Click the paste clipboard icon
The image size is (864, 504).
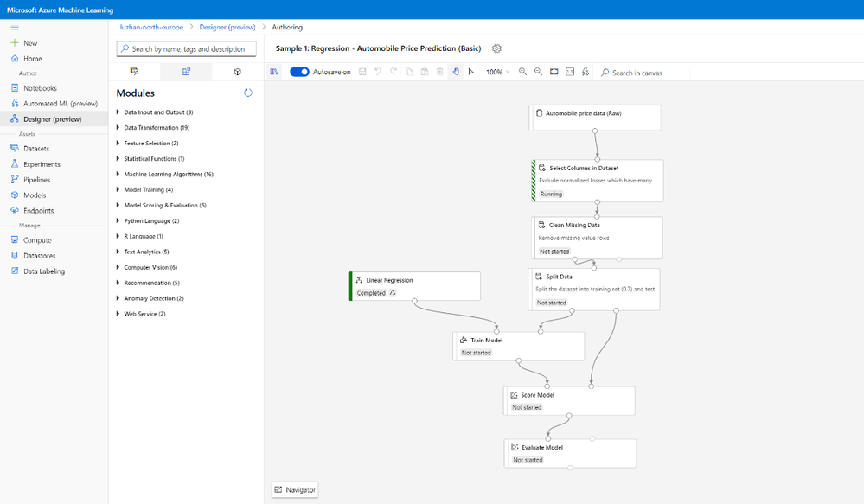[425, 72]
